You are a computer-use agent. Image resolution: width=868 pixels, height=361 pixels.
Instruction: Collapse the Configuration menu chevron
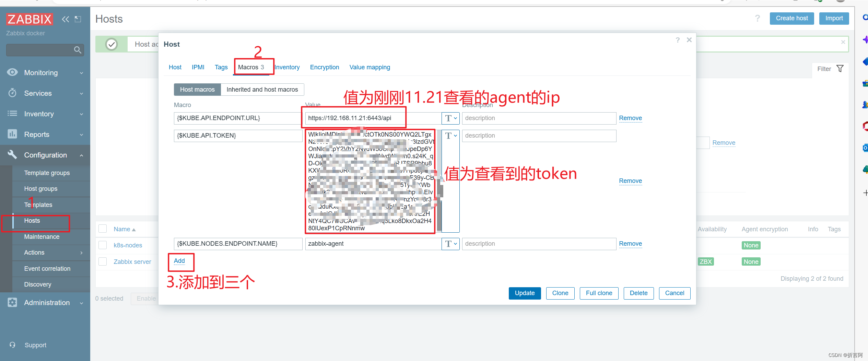coord(81,155)
